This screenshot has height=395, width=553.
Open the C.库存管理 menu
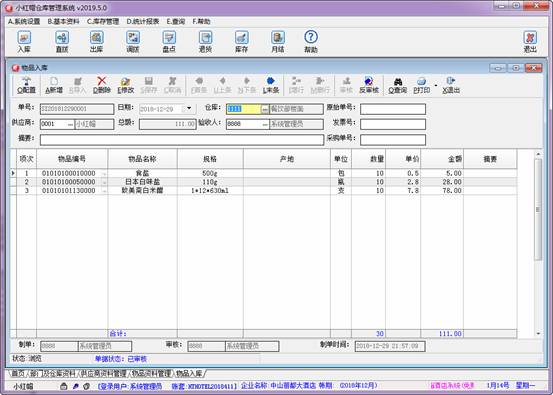(x=103, y=22)
